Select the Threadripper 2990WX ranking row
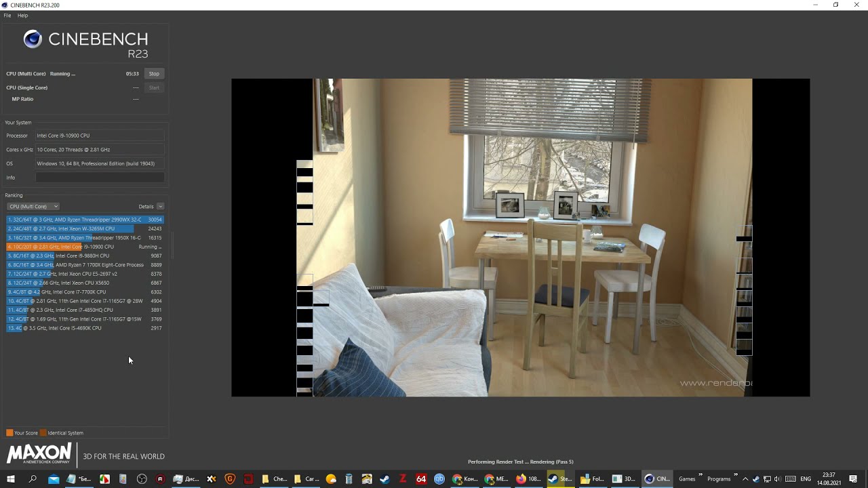Image resolution: width=868 pixels, height=488 pixels. pos(85,220)
